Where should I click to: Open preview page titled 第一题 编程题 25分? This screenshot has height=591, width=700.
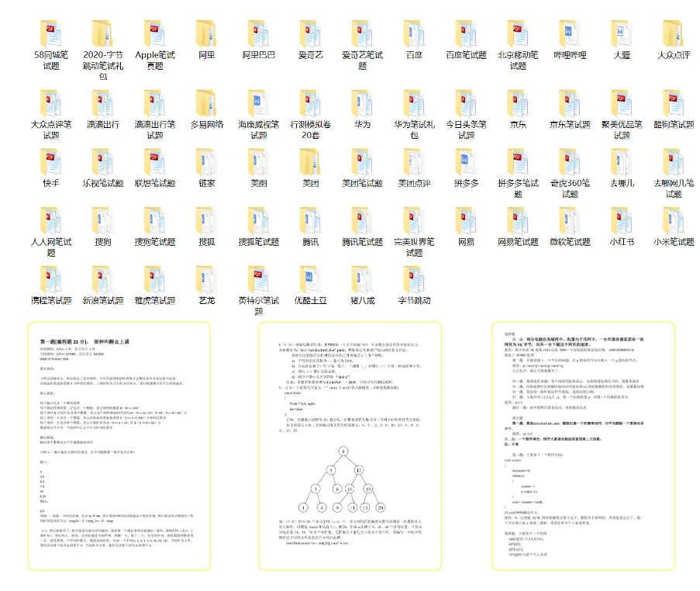click(119, 446)
